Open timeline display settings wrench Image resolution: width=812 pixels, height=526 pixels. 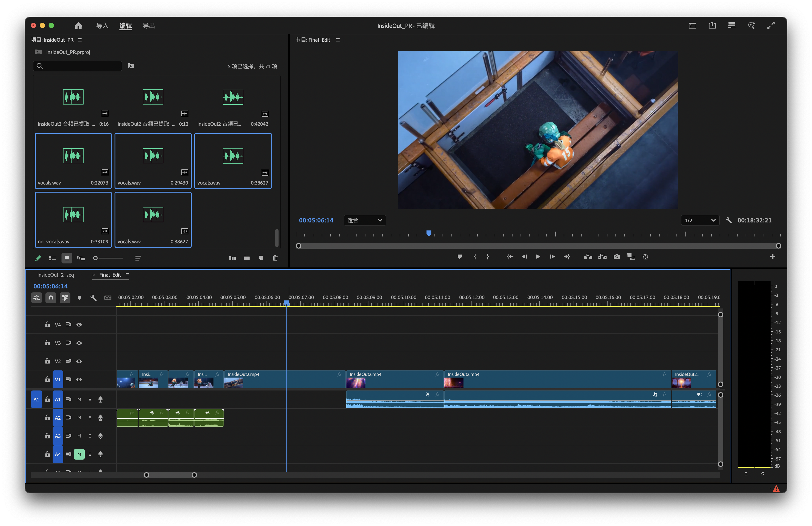point(94,298)
